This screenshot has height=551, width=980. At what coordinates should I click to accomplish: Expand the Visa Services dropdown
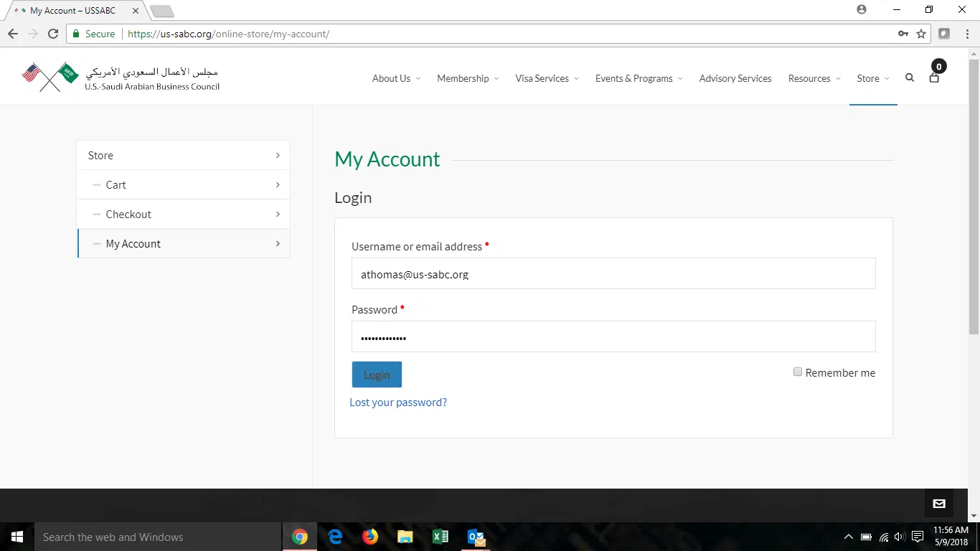[x=547, y=78]
